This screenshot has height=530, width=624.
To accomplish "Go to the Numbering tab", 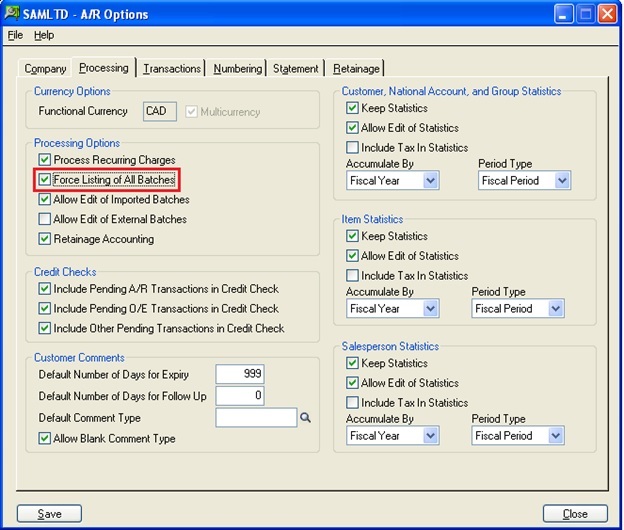I will coord(238,69).
